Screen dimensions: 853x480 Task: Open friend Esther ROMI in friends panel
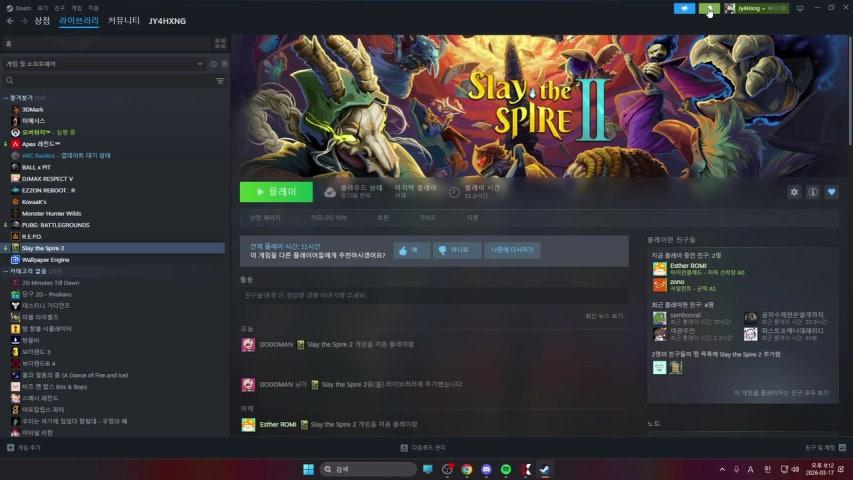688,266
